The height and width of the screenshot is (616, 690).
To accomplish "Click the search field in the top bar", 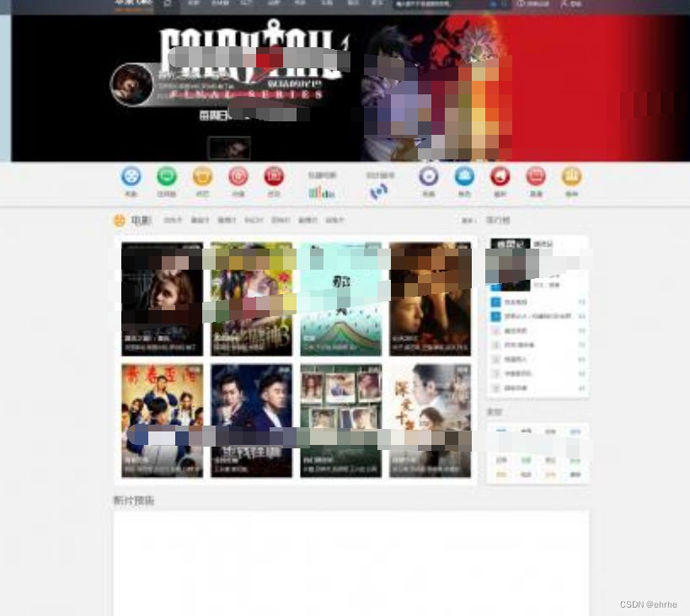I will [x=438, y=4].
